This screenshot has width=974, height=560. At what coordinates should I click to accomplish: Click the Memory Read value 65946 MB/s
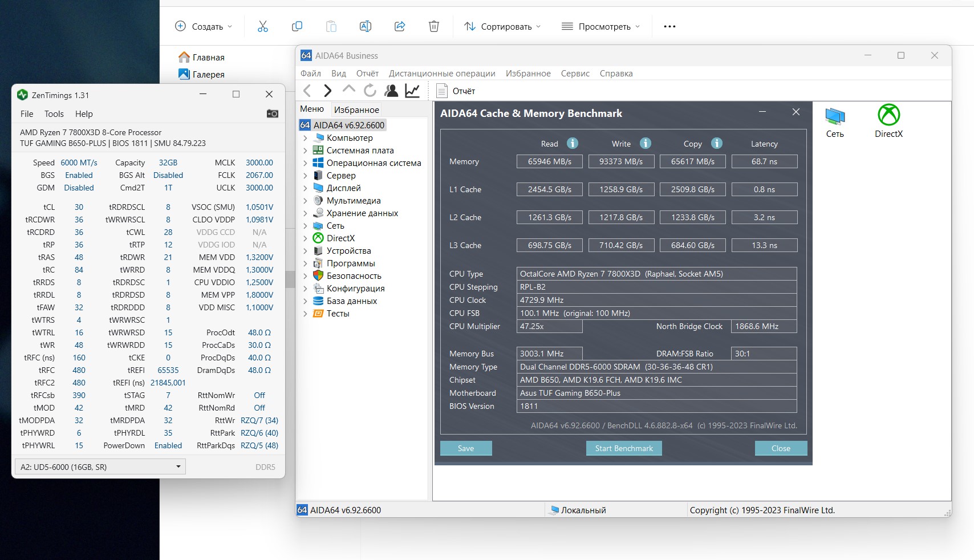[x=550, y=161]
